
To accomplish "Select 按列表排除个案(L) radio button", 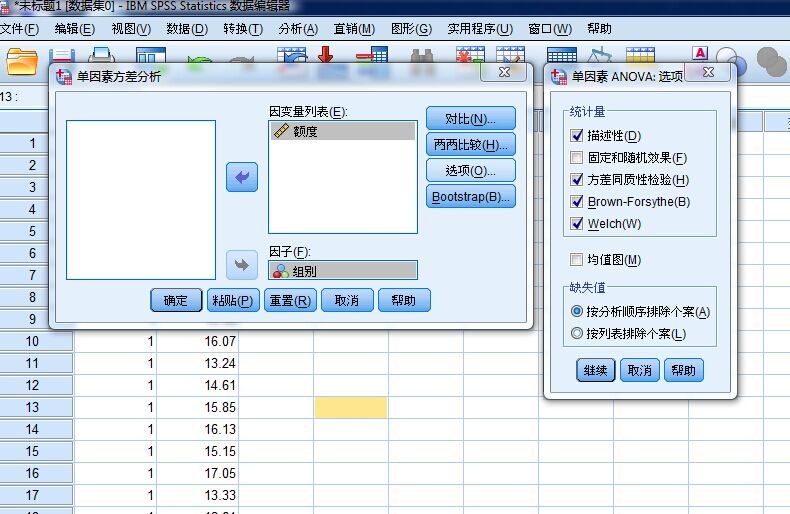I will [577, 333].
